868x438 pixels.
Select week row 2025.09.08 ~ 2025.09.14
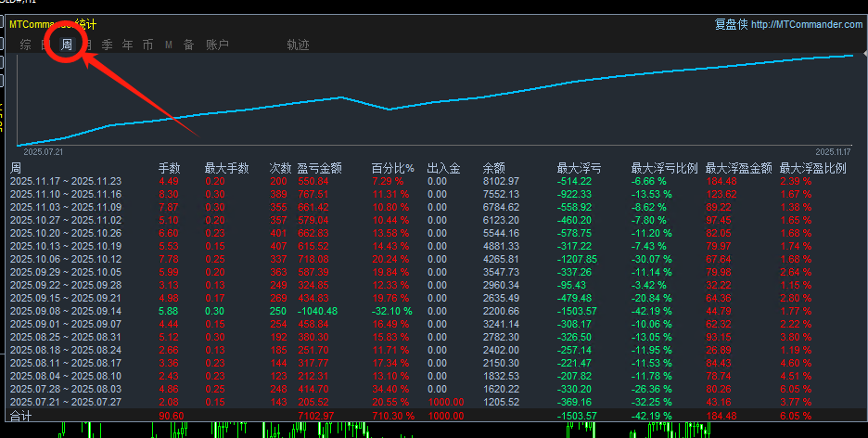point(434,311)
